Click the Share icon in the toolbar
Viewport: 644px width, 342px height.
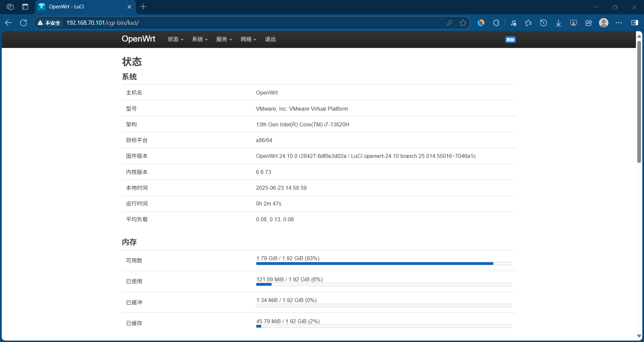[589, 23]
